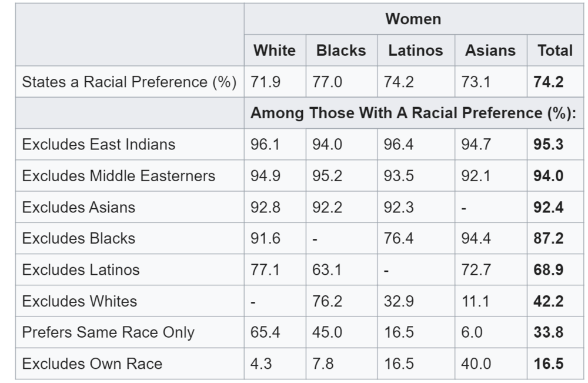The width and height of the screenshot is (588, 383).
Task: Select Among Those With A Racial Preference subheader
Action: 413,113
